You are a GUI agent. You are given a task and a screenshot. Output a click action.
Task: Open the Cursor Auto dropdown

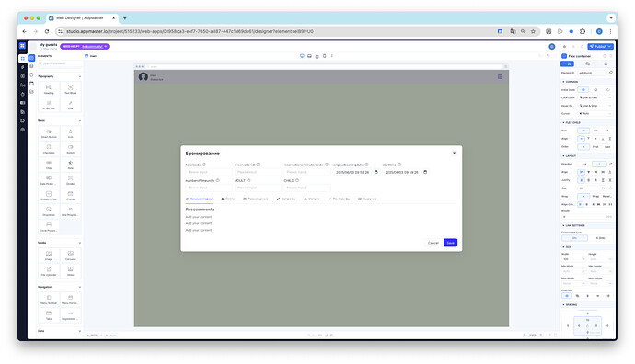pos(595,114)
